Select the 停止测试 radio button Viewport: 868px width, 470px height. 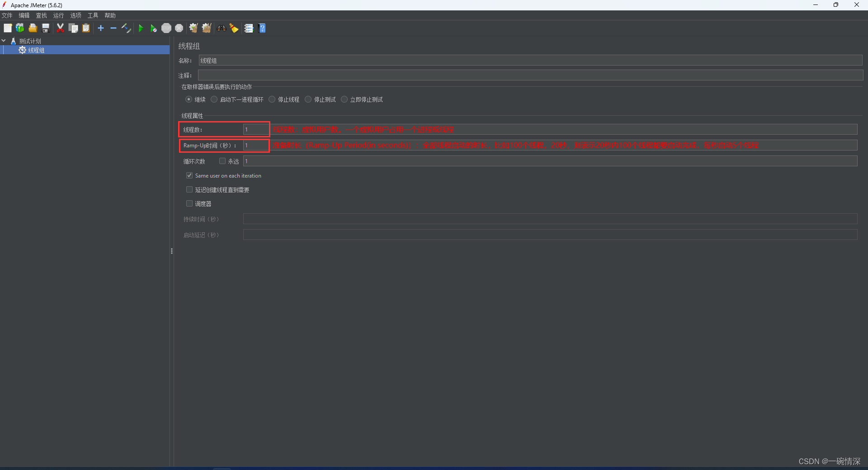(308, 99)
